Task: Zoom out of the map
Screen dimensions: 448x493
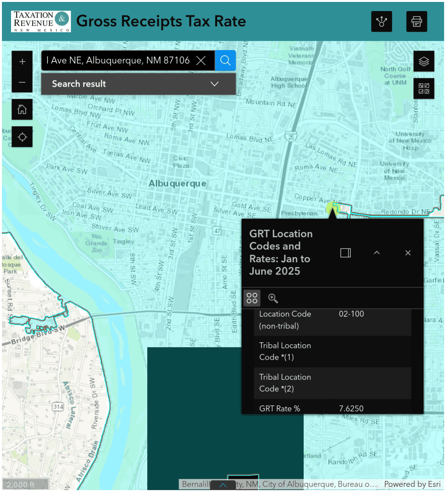Action: [22, 83]
